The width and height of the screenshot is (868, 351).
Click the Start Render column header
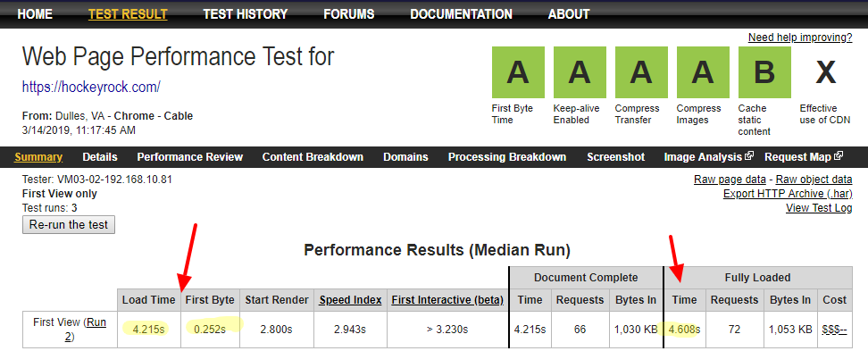point(276,300)
